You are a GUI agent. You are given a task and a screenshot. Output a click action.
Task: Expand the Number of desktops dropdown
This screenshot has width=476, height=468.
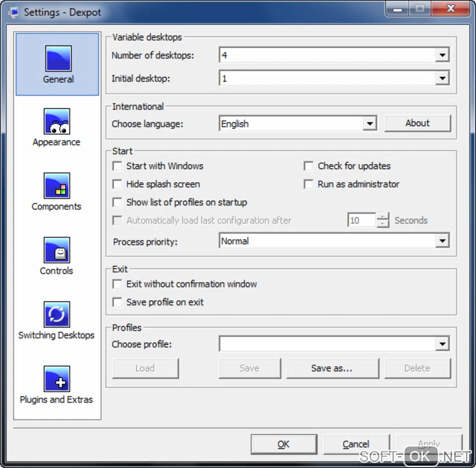pos(442,55)
